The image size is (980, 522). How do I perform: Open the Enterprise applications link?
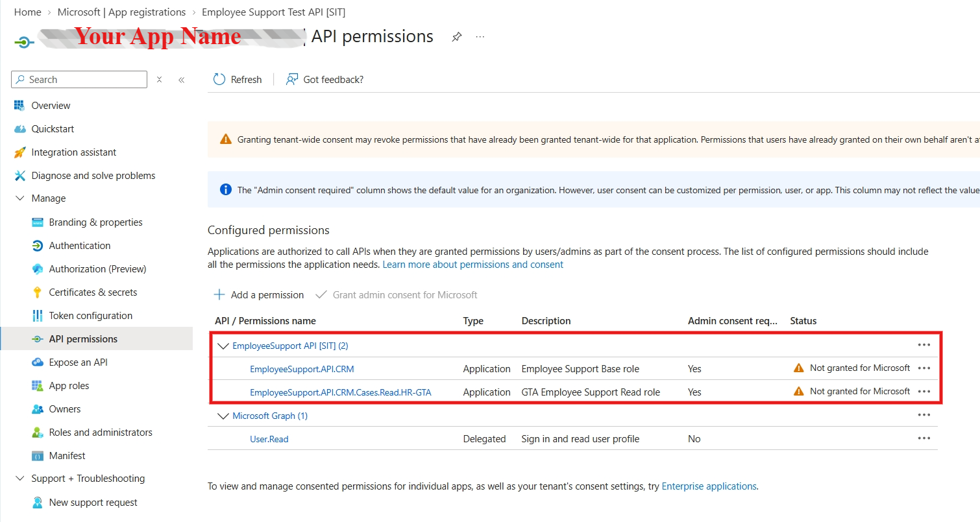click(x=709, y=486)
